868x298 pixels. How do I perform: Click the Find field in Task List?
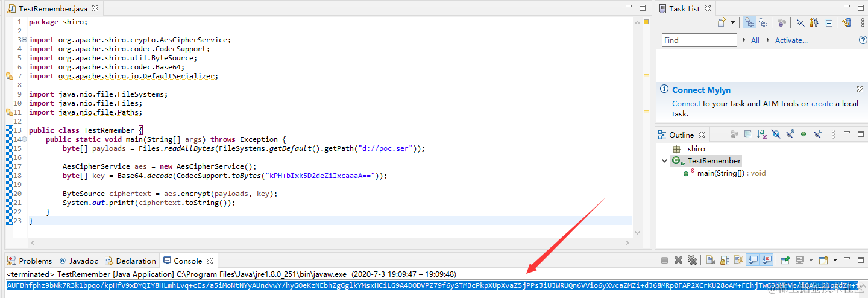point(699,40)
